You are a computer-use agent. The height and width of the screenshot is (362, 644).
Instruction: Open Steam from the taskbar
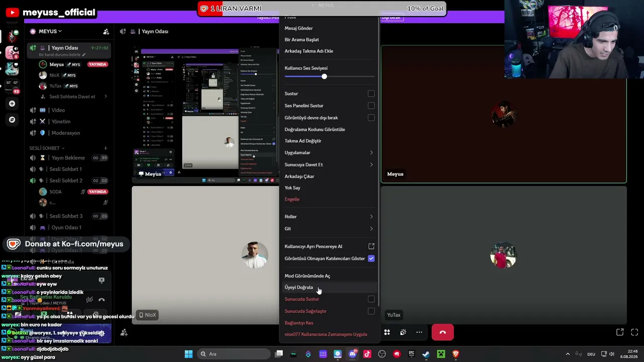[426, 354]
